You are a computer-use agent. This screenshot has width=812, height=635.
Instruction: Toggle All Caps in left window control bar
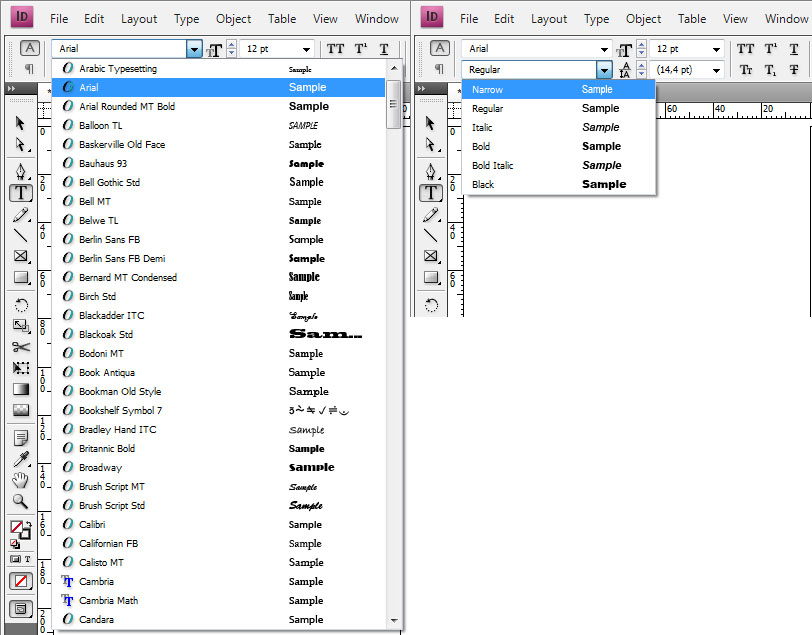[x=335, y=49]
